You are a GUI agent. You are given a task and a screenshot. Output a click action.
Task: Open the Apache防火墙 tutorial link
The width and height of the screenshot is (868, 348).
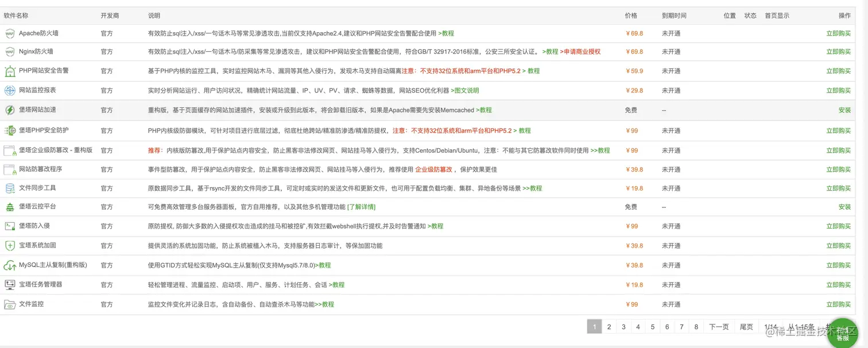pos(446,33)
